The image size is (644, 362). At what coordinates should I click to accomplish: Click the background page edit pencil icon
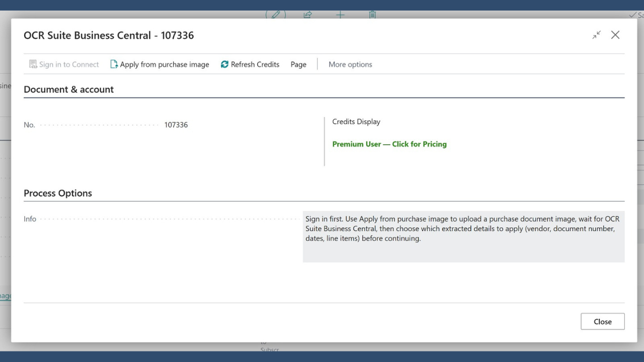(x=276, y=15)
